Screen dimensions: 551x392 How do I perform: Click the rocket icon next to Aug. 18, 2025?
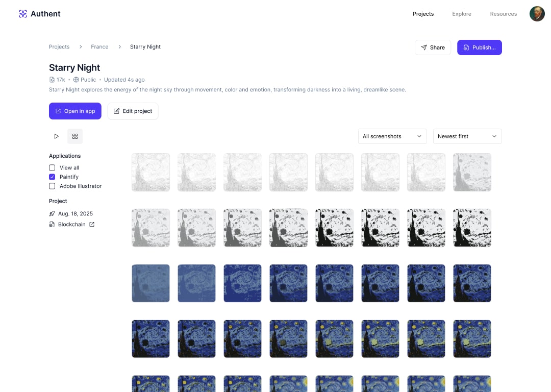point(52,213)
